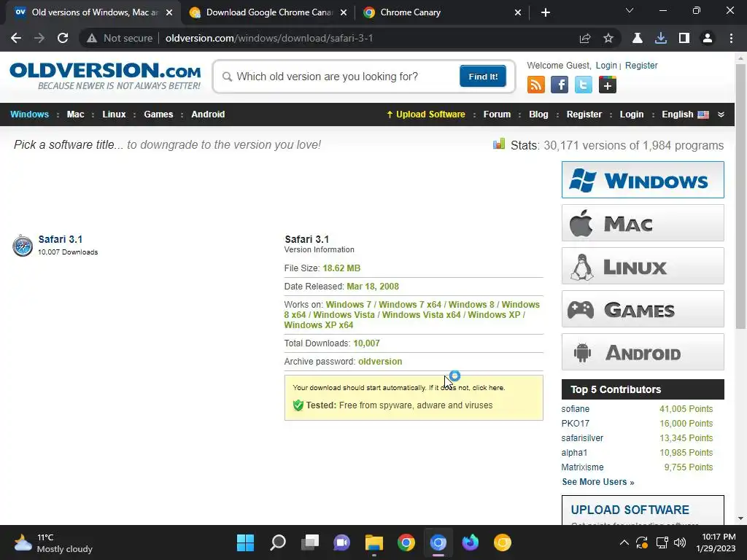Click the Linux sidebar category button
Viewport: 747px width, 560px height.
point(643,265)
